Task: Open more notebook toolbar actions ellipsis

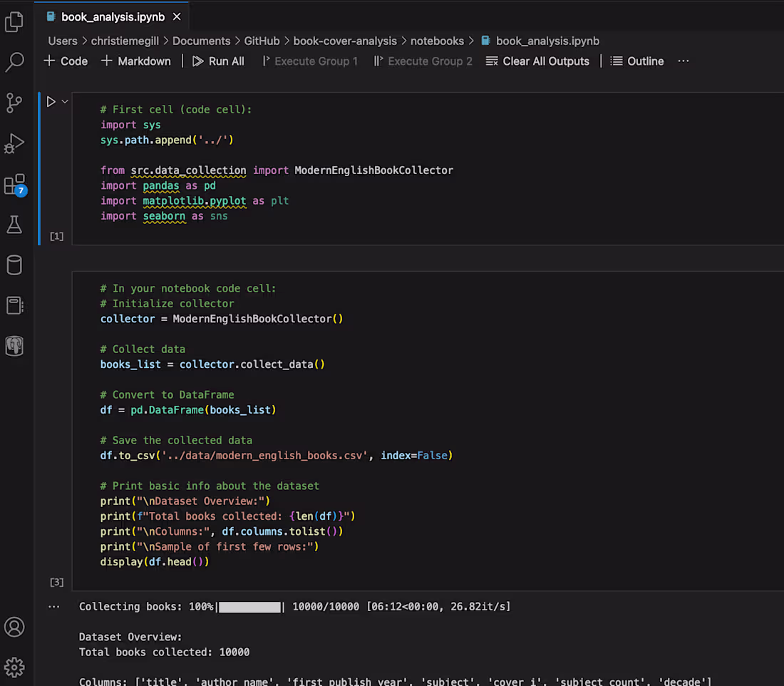Action: tap(684, 61)
